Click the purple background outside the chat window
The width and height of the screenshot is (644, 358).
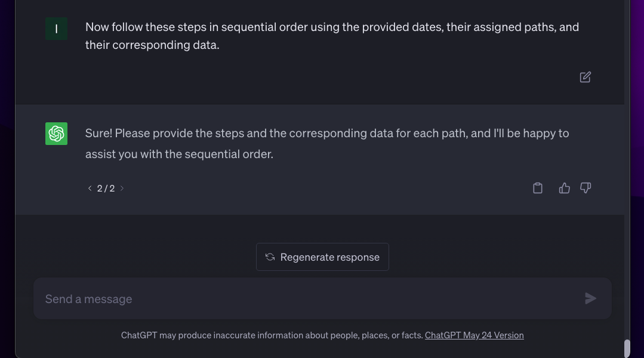click(7, 179)
